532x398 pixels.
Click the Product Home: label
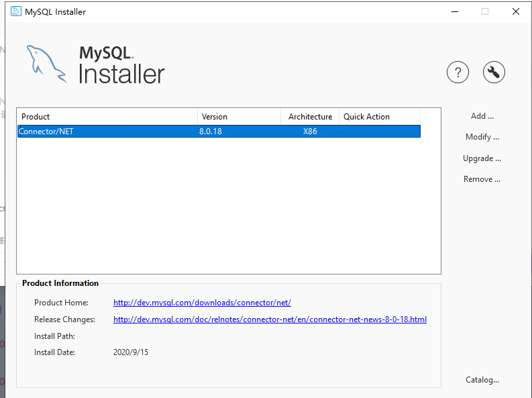[x=62, y=303]
